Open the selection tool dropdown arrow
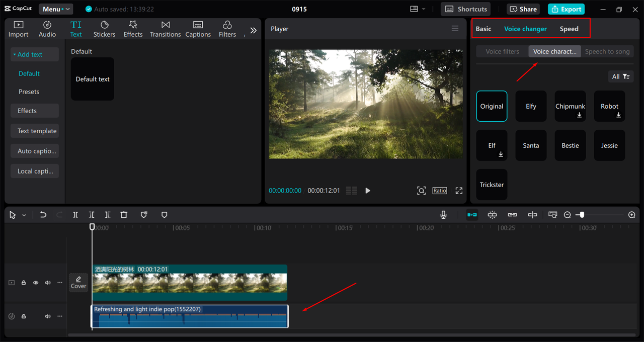Image resolution: width=644 pixels, height=342 pixels. 24,215
